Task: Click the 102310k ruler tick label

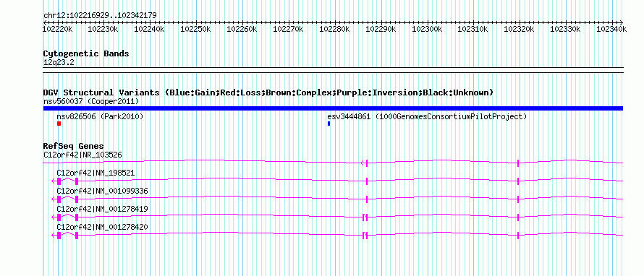Action: coord(473,29)
